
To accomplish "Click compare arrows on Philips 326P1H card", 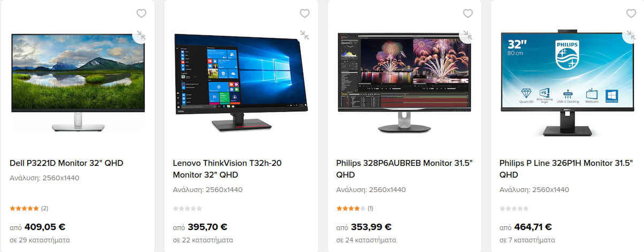I will [x=631, y=35].
